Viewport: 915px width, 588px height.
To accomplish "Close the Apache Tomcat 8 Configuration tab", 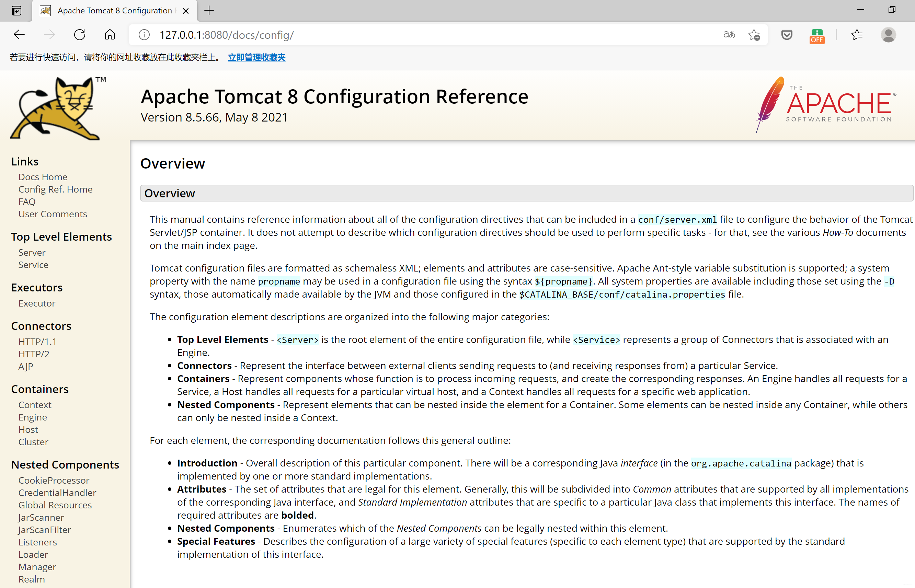I will click(186, 11).
